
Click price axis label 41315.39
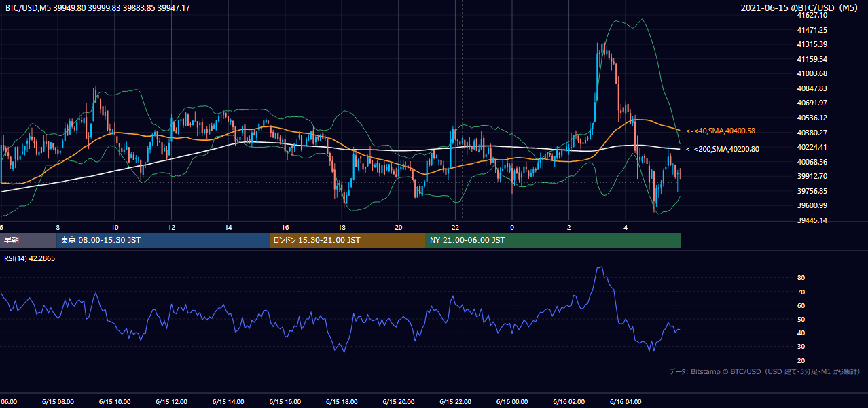click(812, 44)
